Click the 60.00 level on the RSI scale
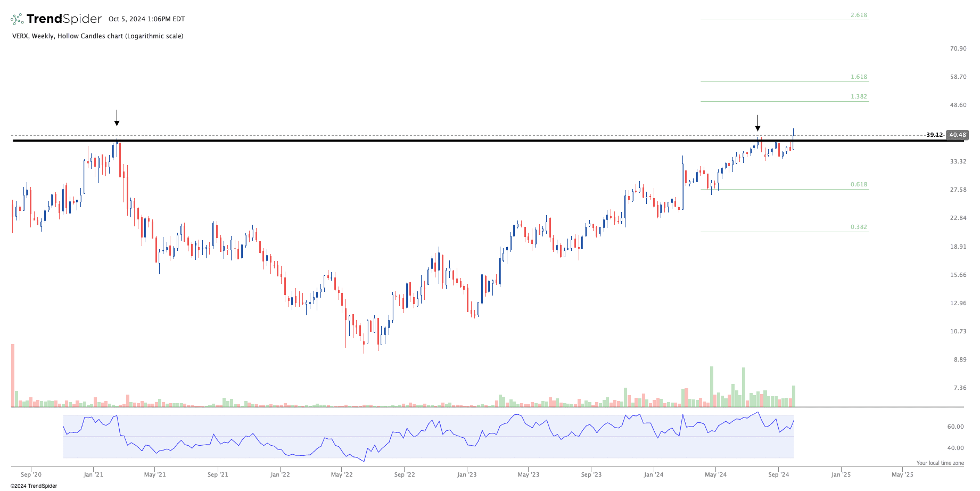This screenshot has height=491, width=980. pyautogui.click(x=955, y=427)
